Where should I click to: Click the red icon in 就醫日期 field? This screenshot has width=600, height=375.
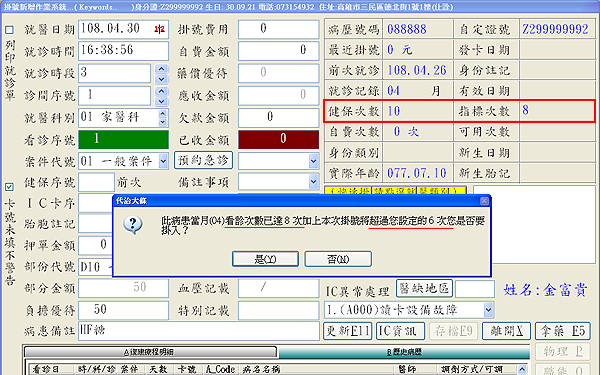point(160,29)
